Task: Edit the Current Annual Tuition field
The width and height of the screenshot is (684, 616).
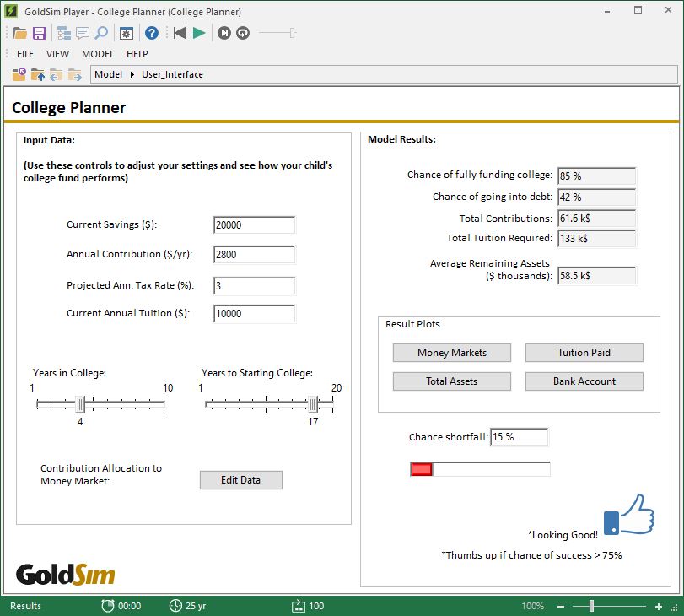Action: coord(255,314)
